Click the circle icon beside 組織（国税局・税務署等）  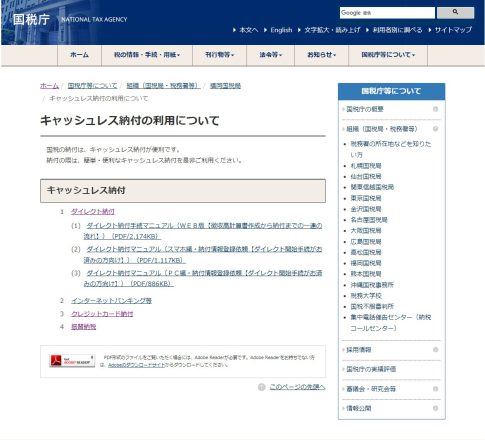coord(435,129)
